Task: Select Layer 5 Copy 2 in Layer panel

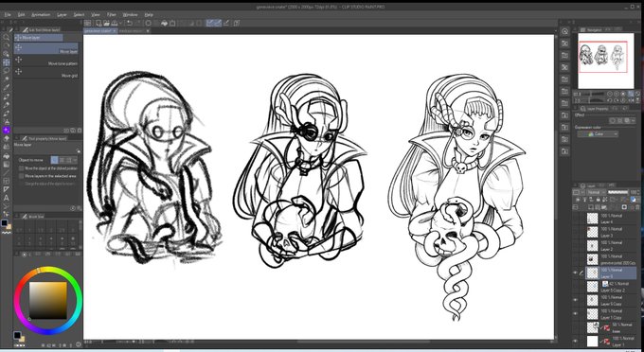Action: tap(611, 287)
